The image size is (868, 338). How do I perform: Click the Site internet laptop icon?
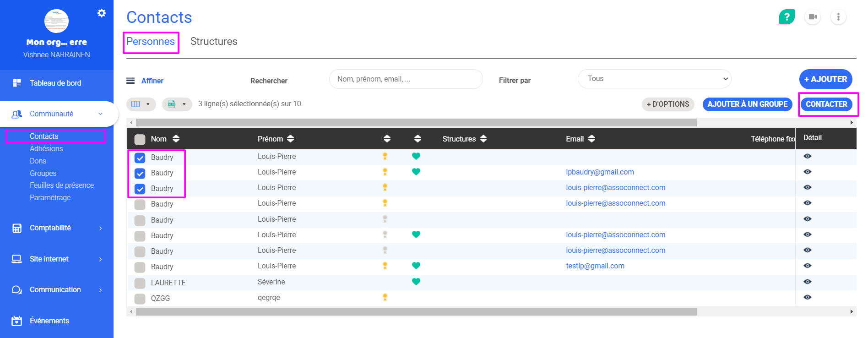17,259
